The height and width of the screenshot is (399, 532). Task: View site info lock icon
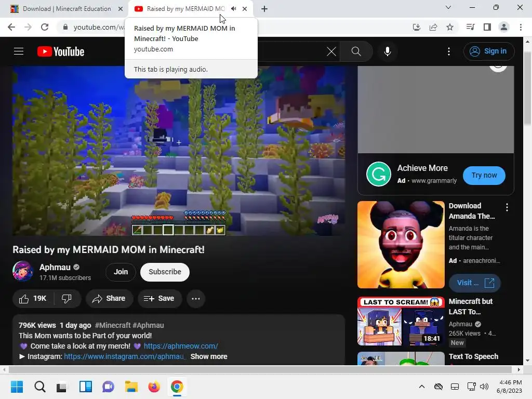(65, 27)
